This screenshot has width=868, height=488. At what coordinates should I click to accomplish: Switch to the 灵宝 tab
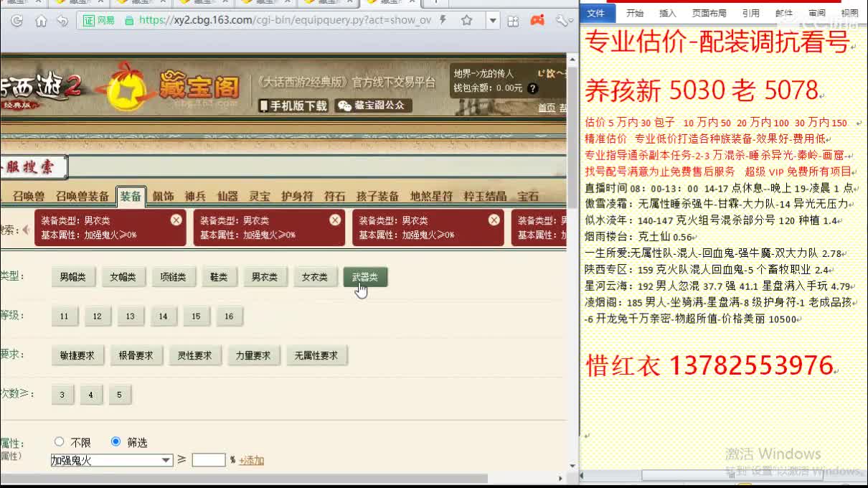pyautogui.click(x=260, y=196)
